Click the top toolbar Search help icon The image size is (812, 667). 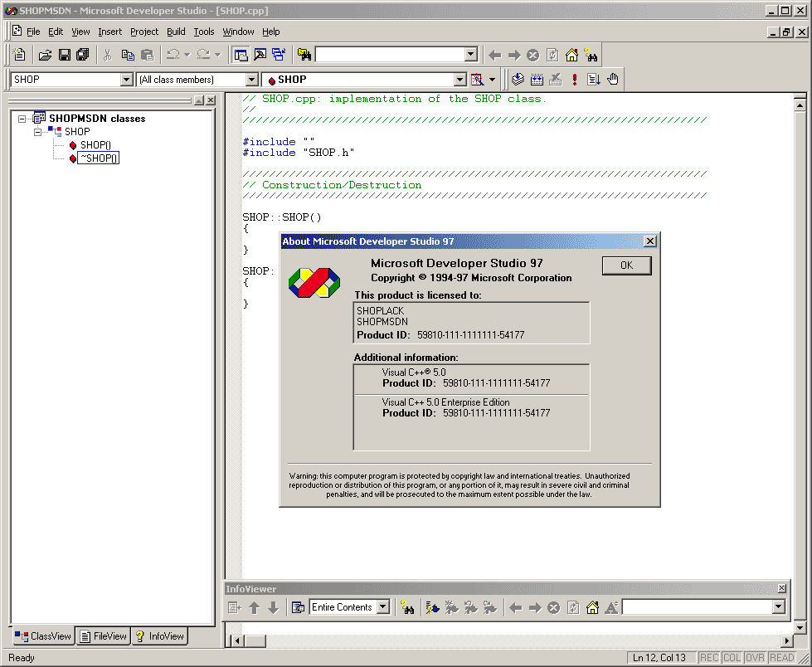(591, 55)
